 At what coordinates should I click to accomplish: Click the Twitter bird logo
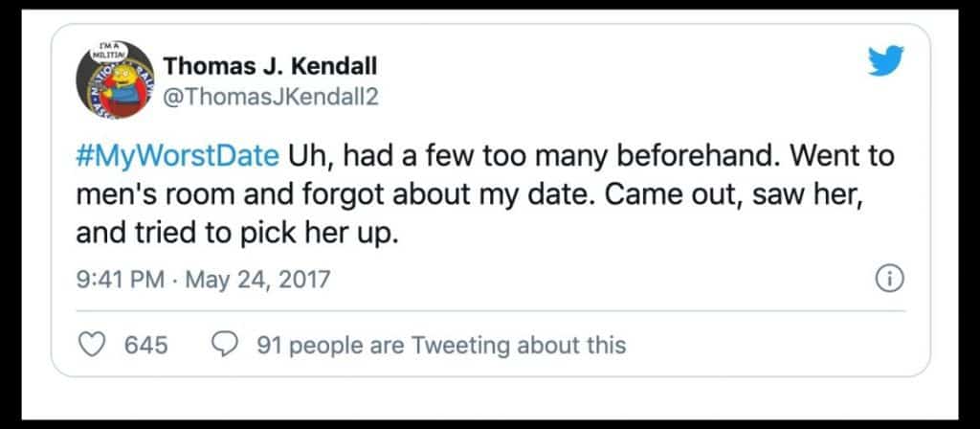[886, 62]
